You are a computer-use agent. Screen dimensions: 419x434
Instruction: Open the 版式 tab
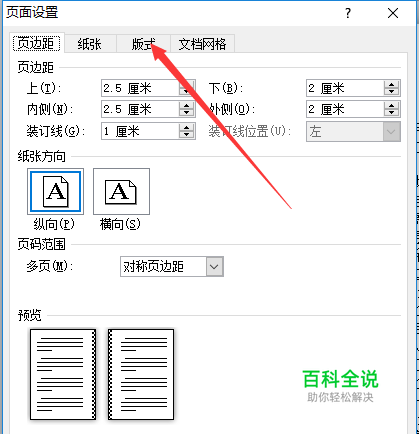click(143, 44)
